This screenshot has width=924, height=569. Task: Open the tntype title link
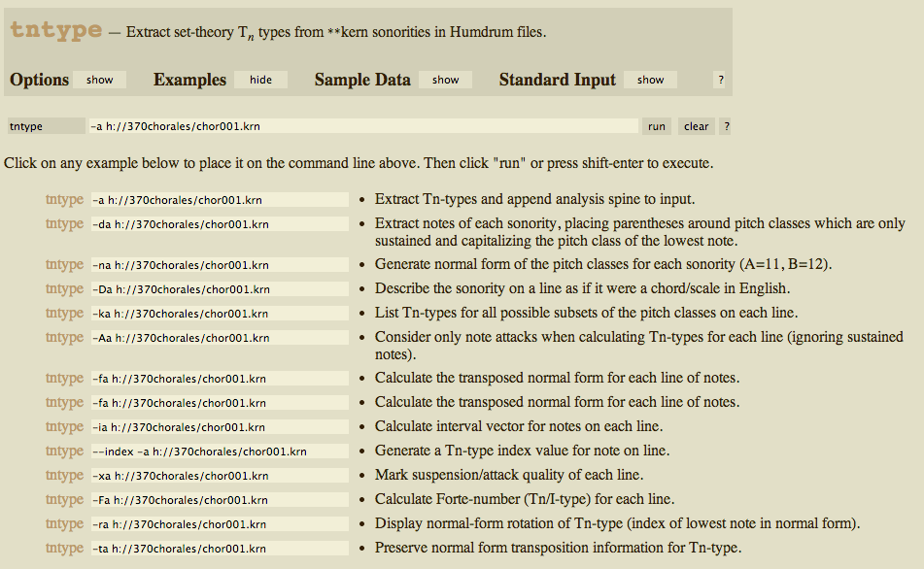coord(55,30)
